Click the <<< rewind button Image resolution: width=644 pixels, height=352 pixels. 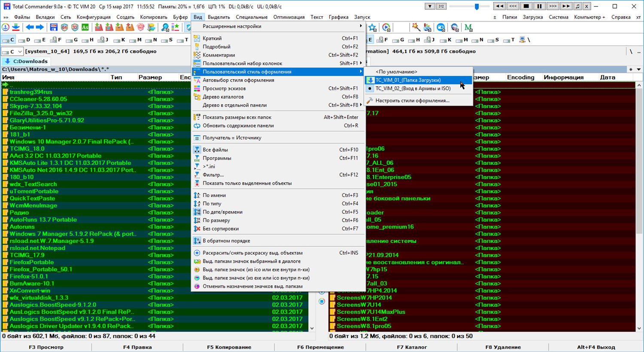point(513,6)
